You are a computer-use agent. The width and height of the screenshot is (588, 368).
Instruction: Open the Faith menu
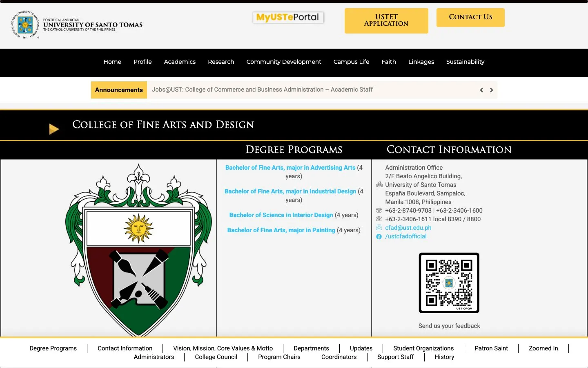(389, 62)
